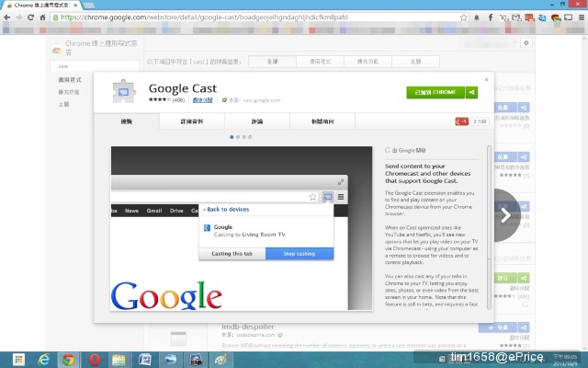The image size is (588, 368).
Task: Open the camera photo app on the taskbar
Action: click(x=196, y=360)
